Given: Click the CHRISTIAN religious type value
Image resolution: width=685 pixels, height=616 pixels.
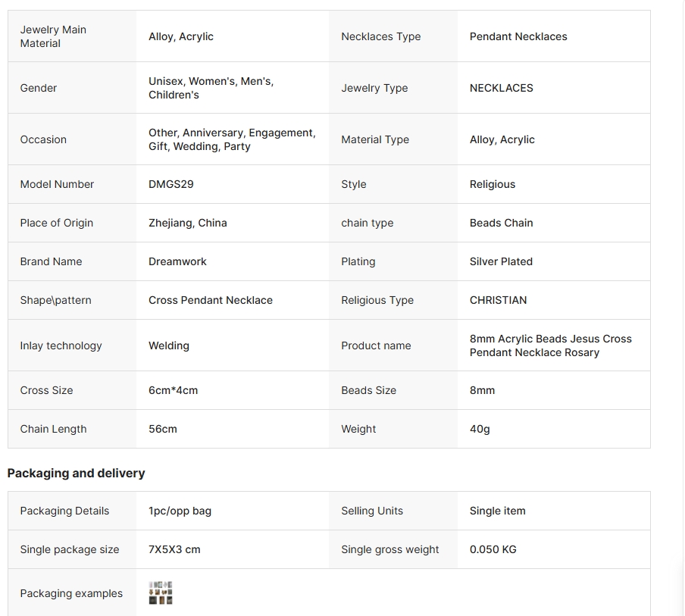Looking at the screenshot, I should coord(498,300).
